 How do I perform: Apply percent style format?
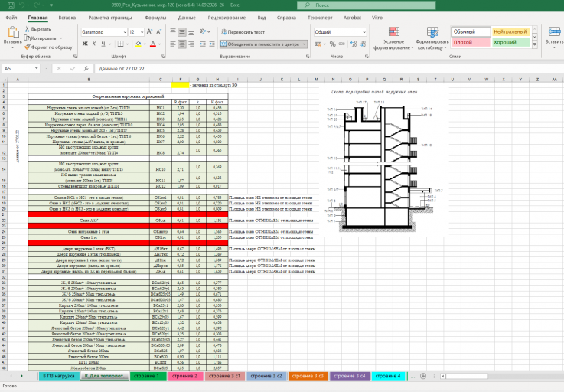coord(333,44)
